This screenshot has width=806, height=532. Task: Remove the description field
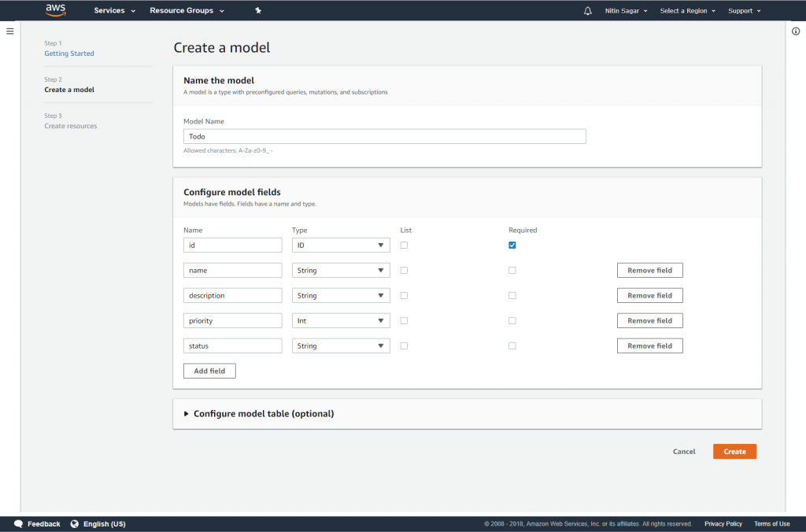pyautogui.click(x=649, y=295)
